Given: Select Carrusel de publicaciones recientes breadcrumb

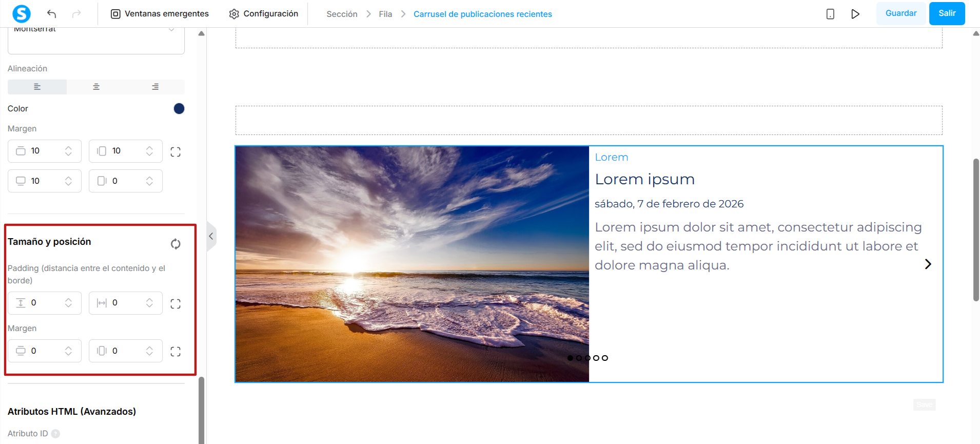Looking at the screenshot, I should tap(483, 14).
